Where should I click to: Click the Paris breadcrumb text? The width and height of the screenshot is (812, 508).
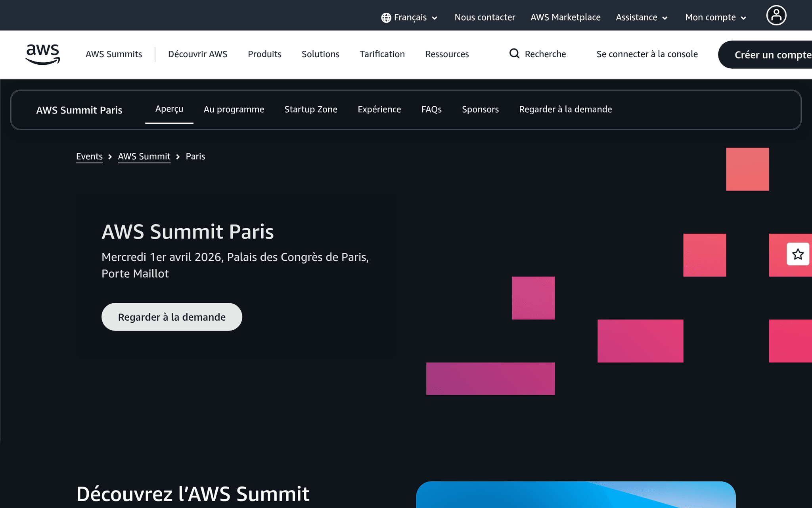click(195, 156)
